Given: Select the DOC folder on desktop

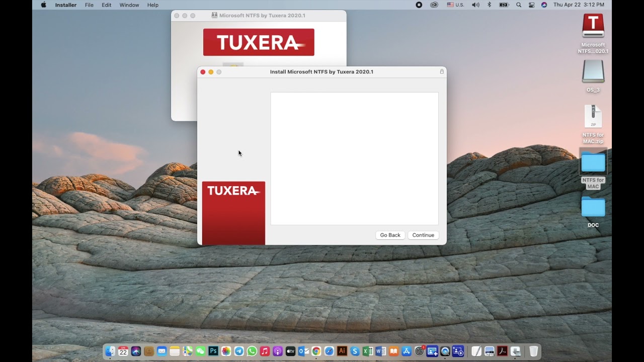Looking at the screenshot, I should (593, 207).
